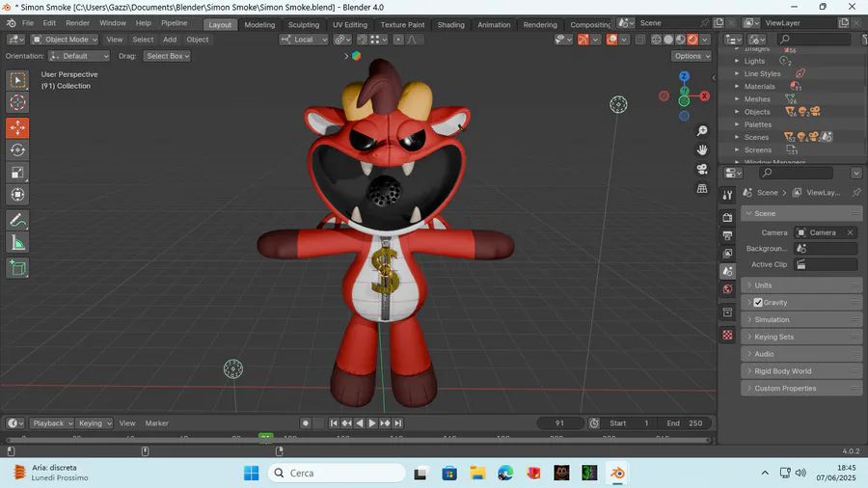Image resolution: width=868 pixels, height=488 pixels.
Task: Open the timeline Marker menu
Action: pos(156,423)
